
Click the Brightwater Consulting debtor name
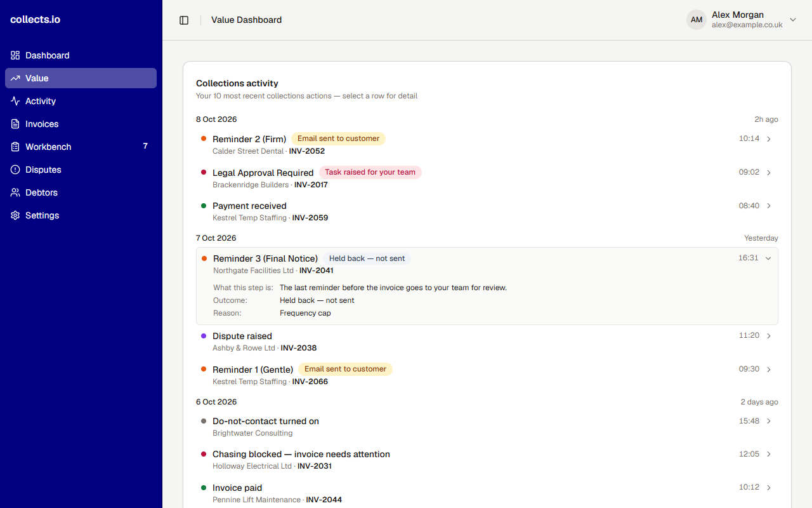pos(252,433)
